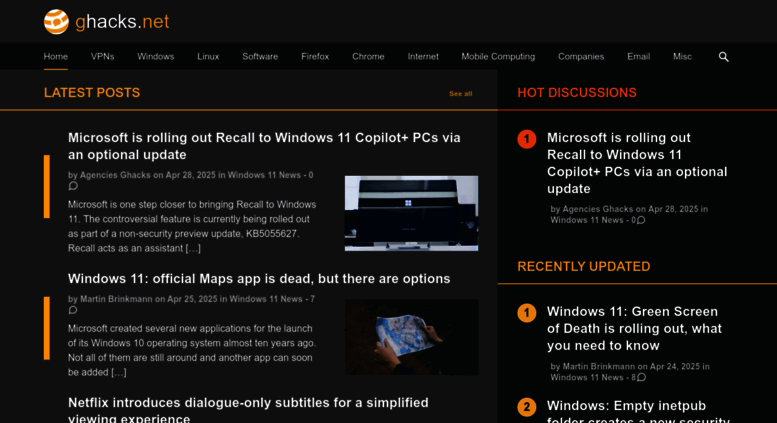The height and width of the screenshot is (423, 777).
Task: Open Recall rollout article in Latest Posts
Action: [x=264, y=146]
